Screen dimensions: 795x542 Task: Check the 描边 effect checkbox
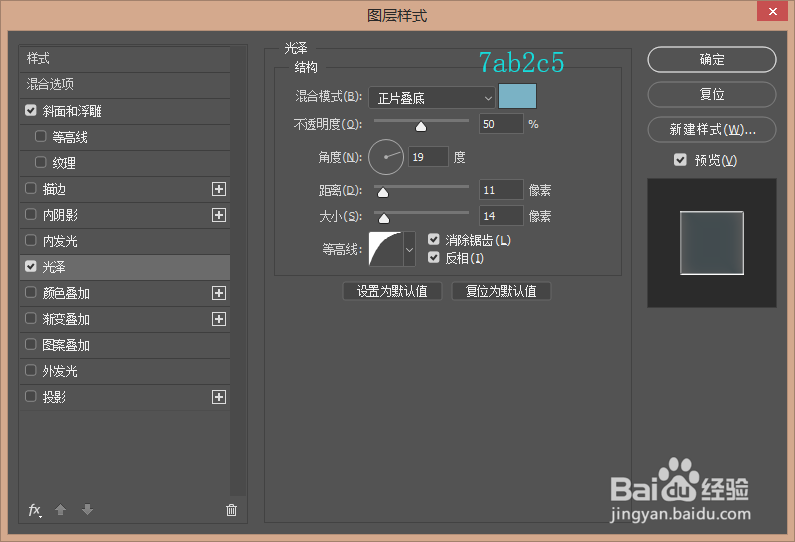coord(31,189)
